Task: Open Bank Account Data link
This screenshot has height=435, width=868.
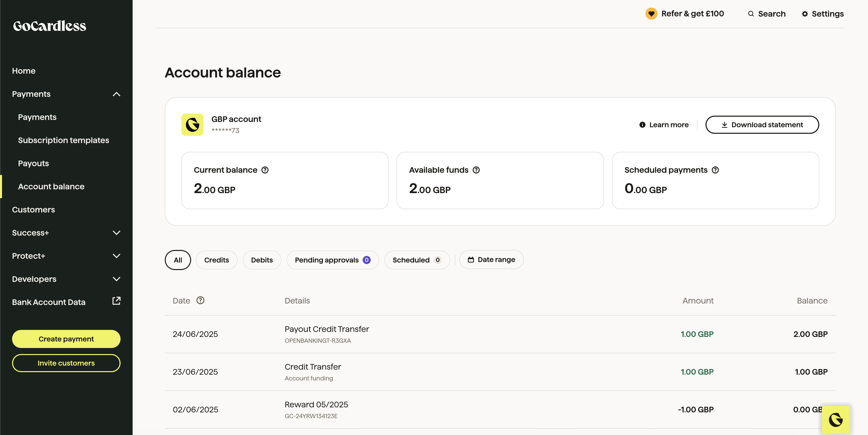Action: (49, 302)
